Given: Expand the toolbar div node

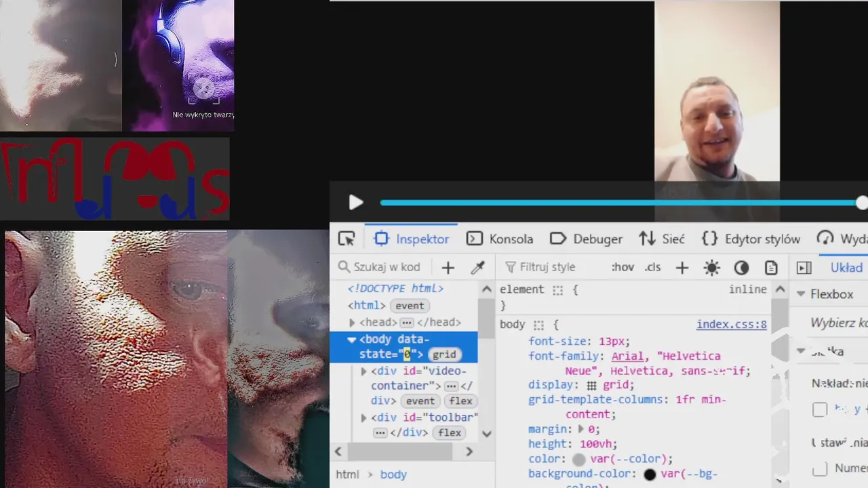Looking at the screenshot, I should point(363,418).
